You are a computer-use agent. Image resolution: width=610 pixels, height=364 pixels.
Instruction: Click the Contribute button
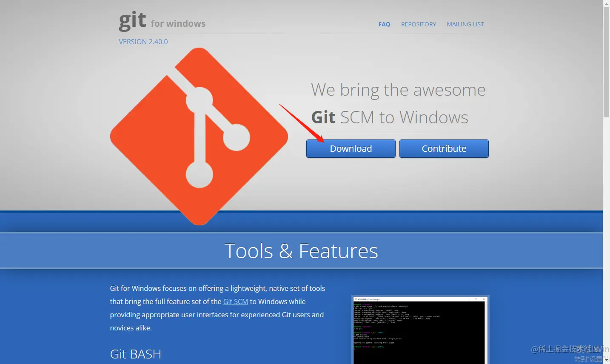tap(444, 148)
